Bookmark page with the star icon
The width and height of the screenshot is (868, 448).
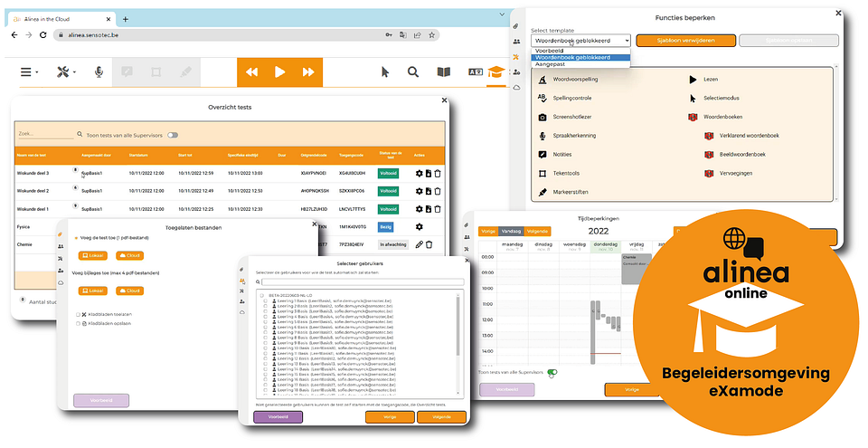coord(431,35)
